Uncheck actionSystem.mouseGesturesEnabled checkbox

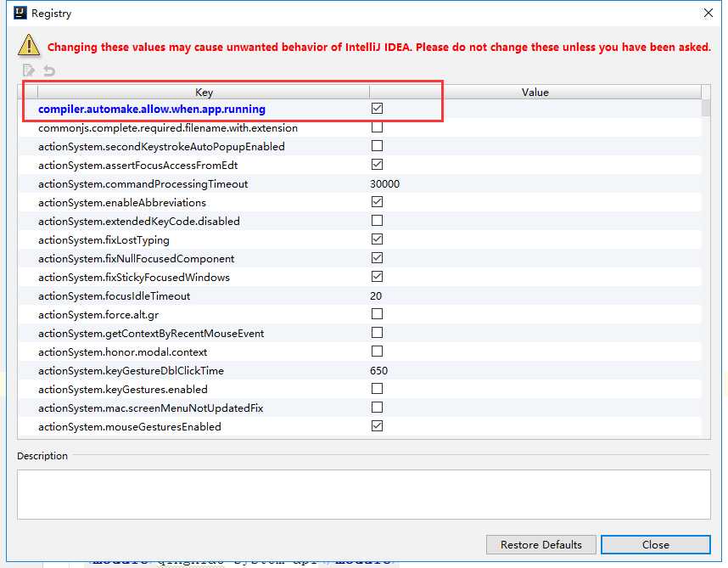pyautogui.click(x=377, y=426)
